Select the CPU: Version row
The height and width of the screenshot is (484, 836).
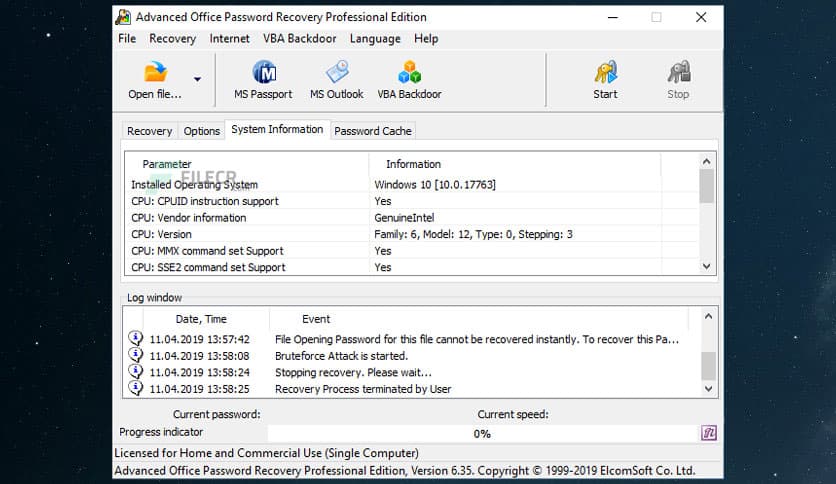click(x=412, y=234)
